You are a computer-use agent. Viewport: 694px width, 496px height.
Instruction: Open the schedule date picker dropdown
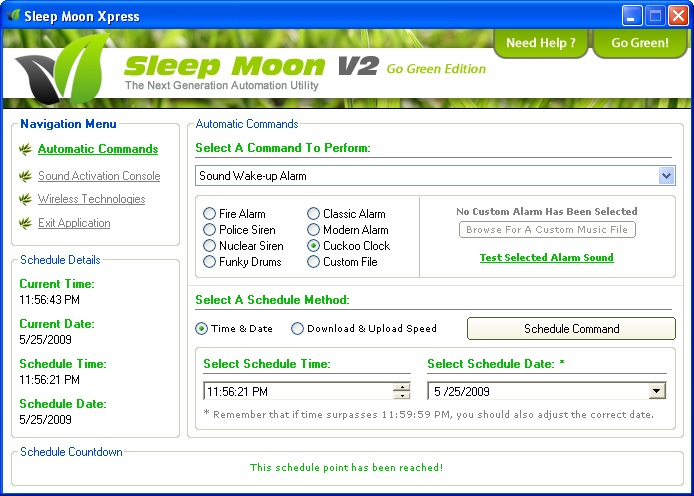pyautogui.click(x=657, y=391)
